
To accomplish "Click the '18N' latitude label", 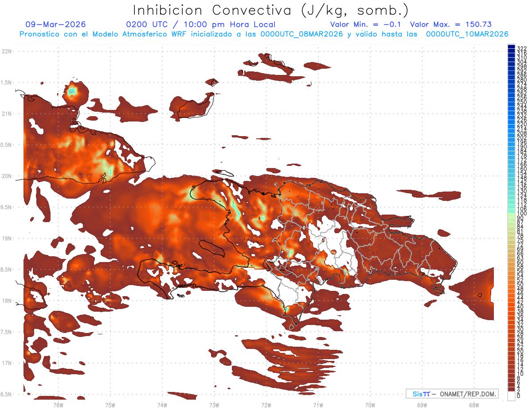I will [7, 301].
